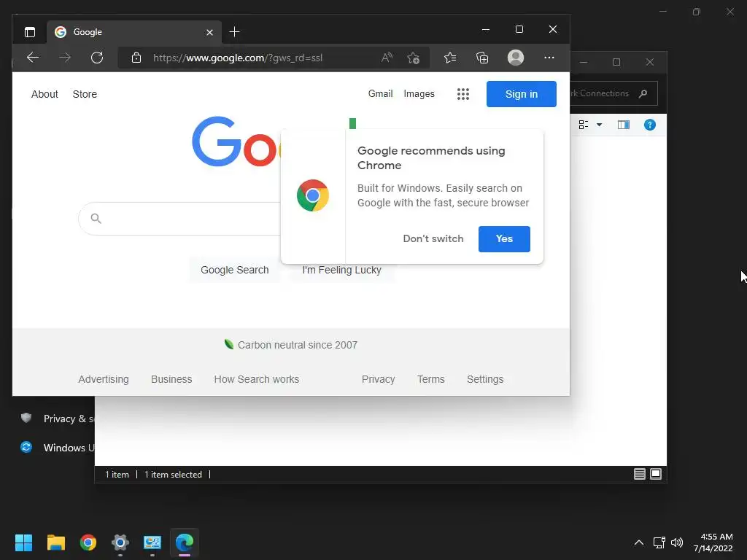The image size is (747, 560).
Task: Open the Google Store link
Action: point(85,94)
